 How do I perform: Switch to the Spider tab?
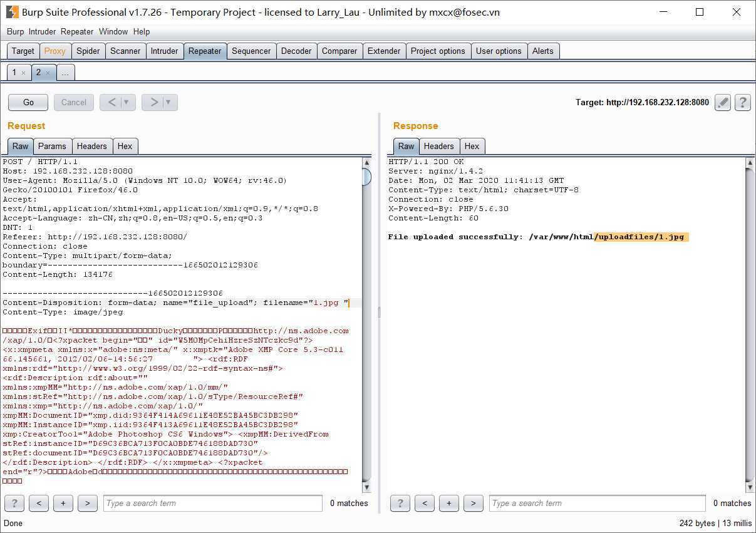tap(88, 51)
